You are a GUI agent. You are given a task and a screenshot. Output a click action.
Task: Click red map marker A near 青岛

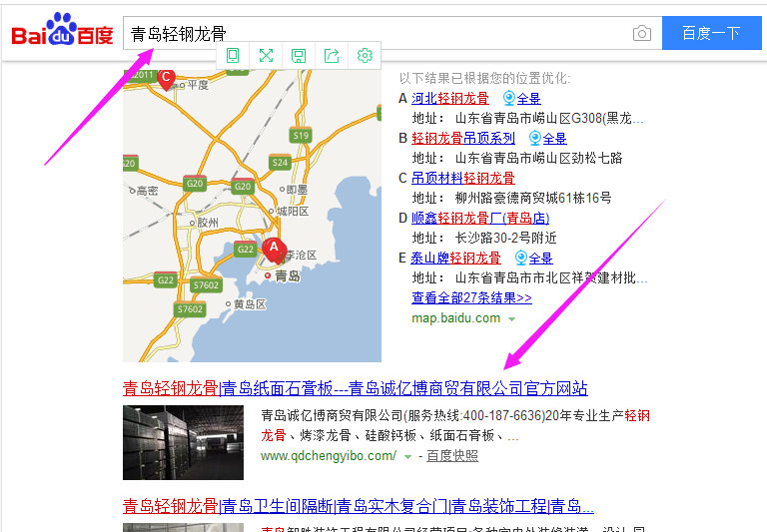pyautogui.click(x=274, y=249)
